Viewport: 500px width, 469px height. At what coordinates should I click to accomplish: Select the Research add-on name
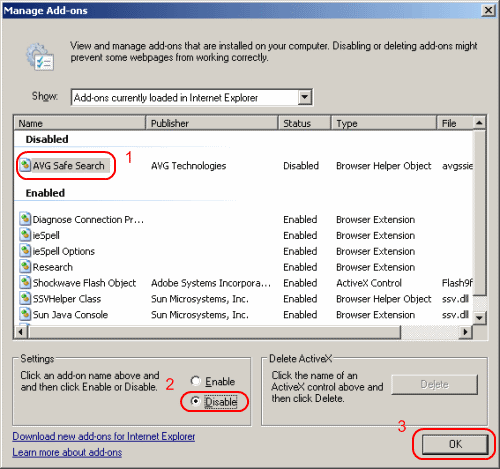53,267
